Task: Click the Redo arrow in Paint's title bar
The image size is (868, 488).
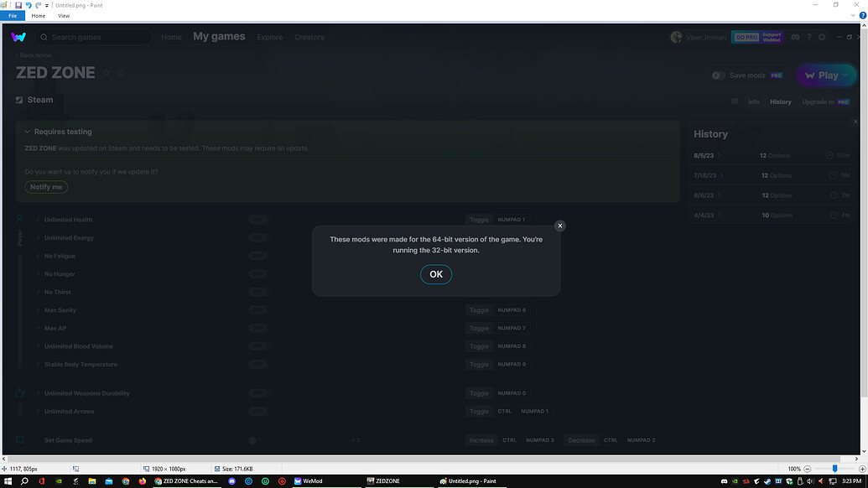Action: click(x=38, y=5)
